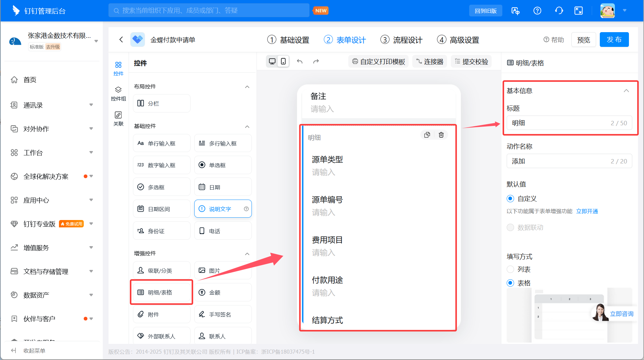Click the 发布 publish button
This screenshot has width=644, height=360.
[614, 40]
